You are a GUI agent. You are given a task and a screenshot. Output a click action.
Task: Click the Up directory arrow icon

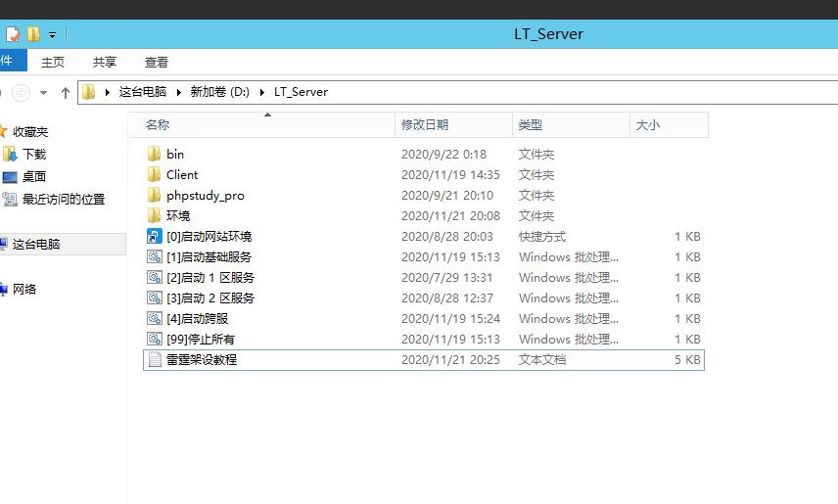[66, 92]
